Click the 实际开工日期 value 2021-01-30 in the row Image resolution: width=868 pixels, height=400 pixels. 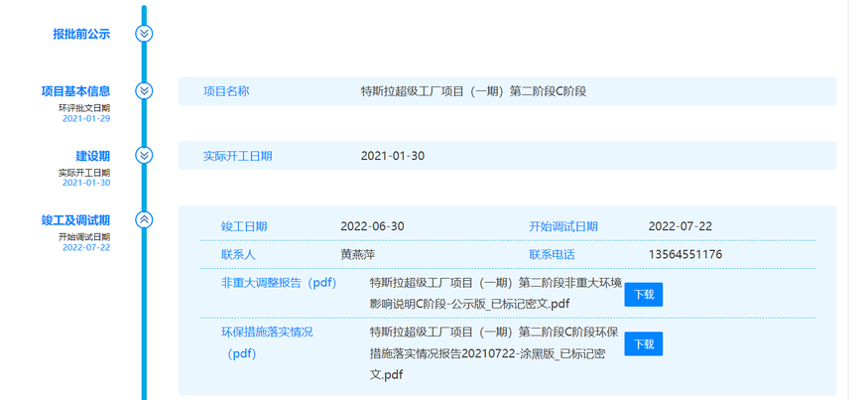pos(393,156)
